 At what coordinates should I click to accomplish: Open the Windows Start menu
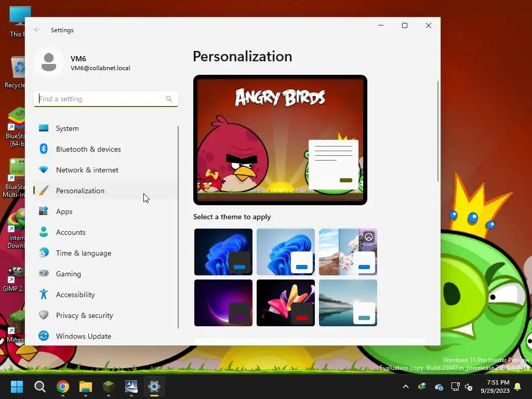[x=17, y=386]
